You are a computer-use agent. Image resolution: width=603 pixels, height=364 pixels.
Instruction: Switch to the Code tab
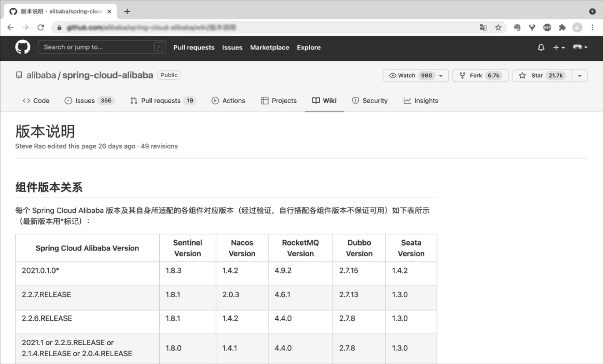coord(36,101)
